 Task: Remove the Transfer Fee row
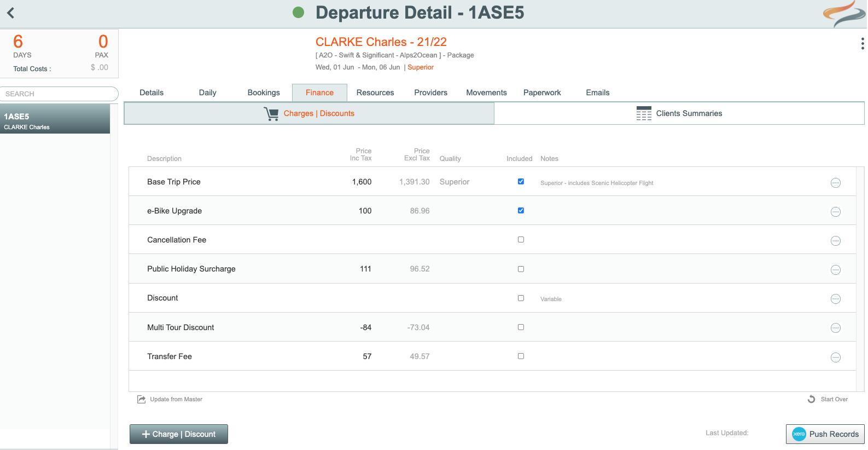[835, 357]
